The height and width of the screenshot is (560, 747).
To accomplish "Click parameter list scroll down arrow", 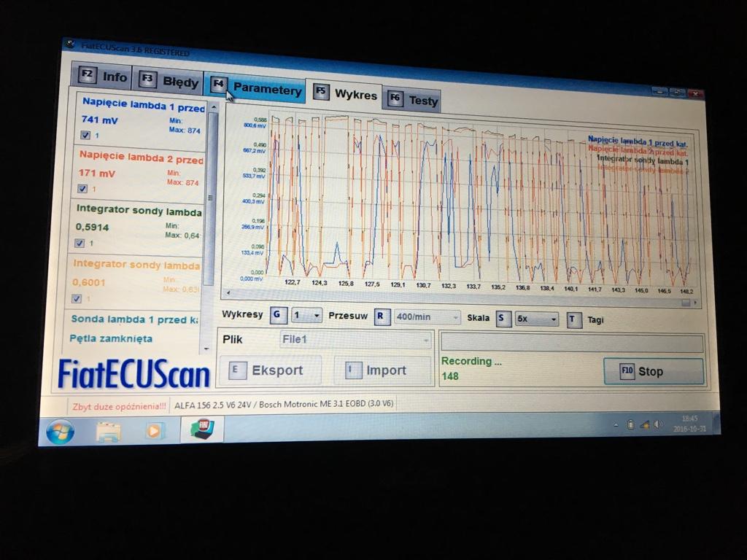I will point(206,349).
